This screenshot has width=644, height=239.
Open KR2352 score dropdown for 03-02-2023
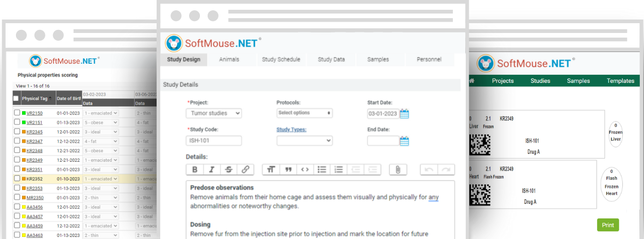pyautogui.click(x=100, y=179)
